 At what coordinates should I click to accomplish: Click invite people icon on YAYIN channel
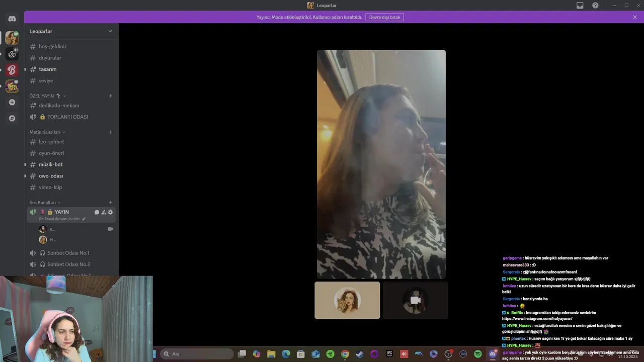coord(104,212)
